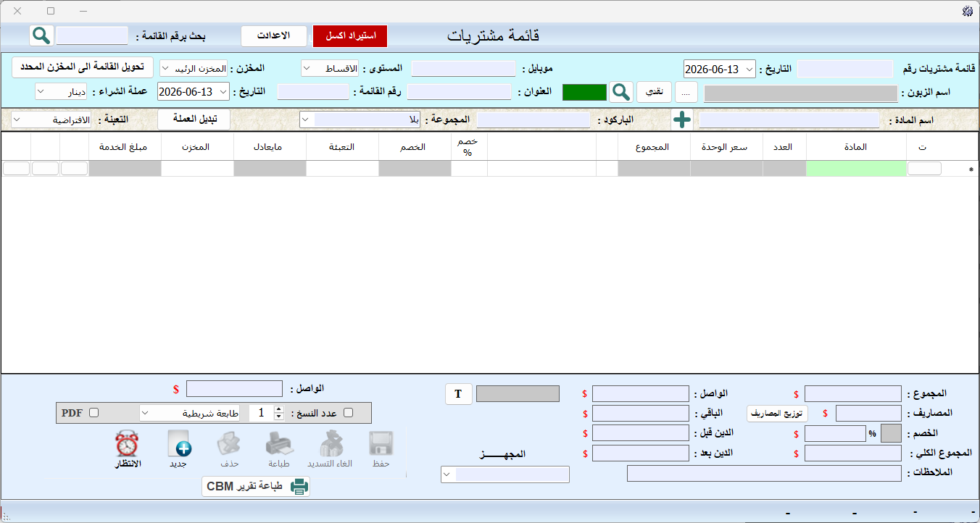Click the سعر الوحدة column header
The image size is (980, 523).
[726, 146]
